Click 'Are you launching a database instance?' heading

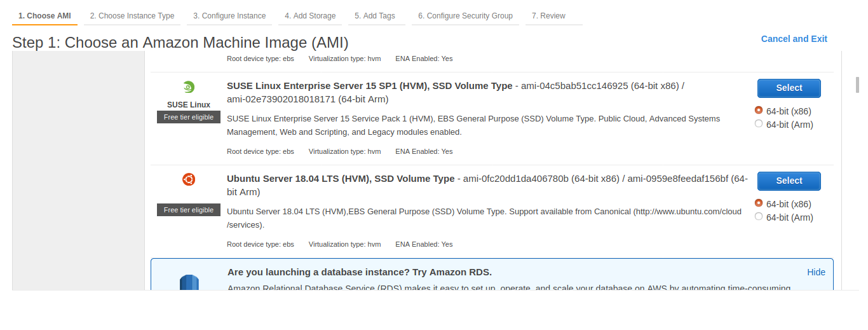tap(360, 272)
